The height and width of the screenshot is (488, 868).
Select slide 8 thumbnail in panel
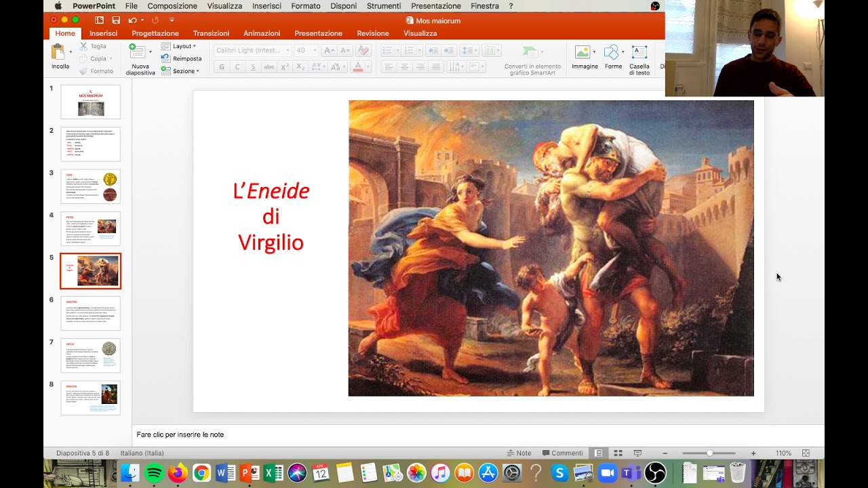(90, 398)
